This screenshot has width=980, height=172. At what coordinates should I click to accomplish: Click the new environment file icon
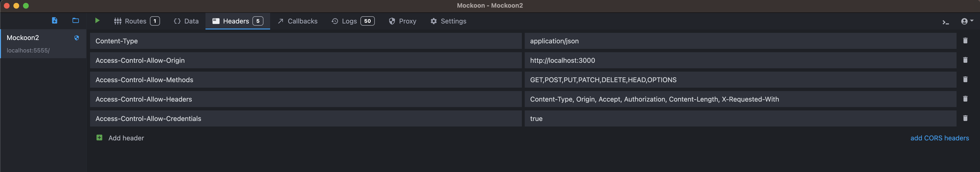[x=54, y=21]
